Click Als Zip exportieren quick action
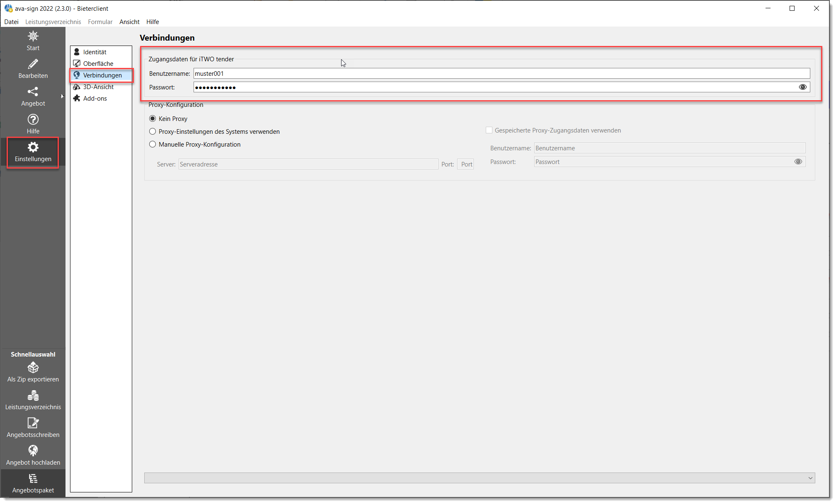Image resolution: width=836 pixels, height=504 pixels. [x=33, y=372]
